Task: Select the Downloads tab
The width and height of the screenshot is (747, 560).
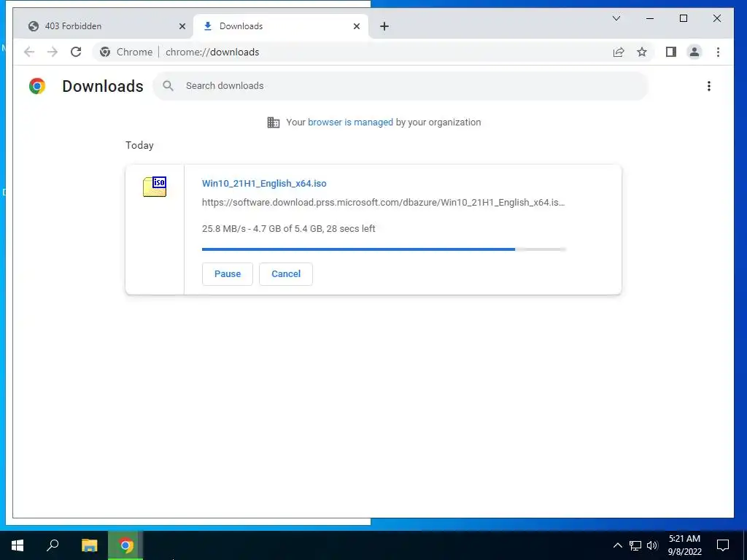Action: click(281, 26)
